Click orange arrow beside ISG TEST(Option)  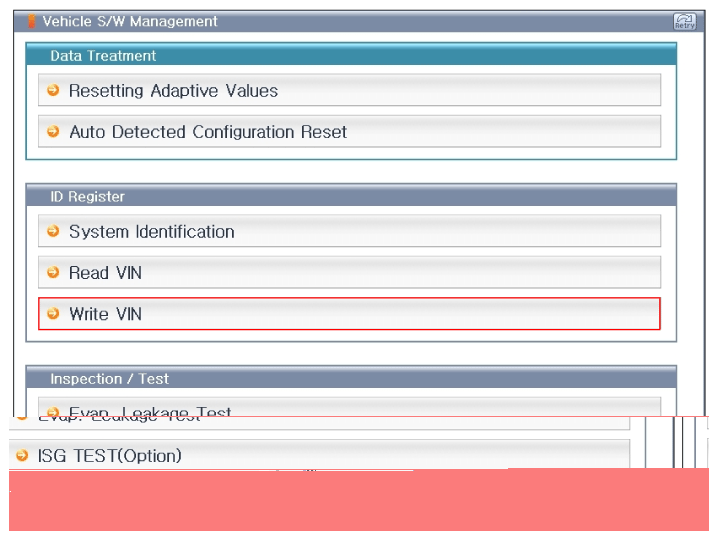click(22, 455)
